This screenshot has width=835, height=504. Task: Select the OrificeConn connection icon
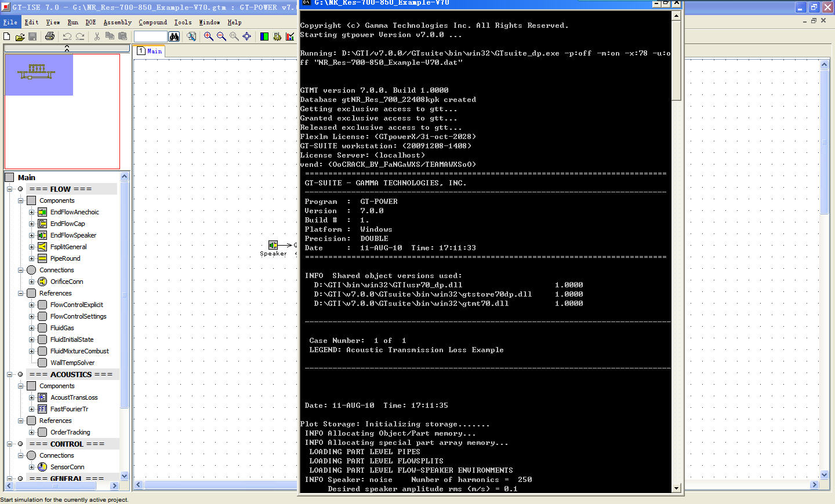tap(42, 282)
